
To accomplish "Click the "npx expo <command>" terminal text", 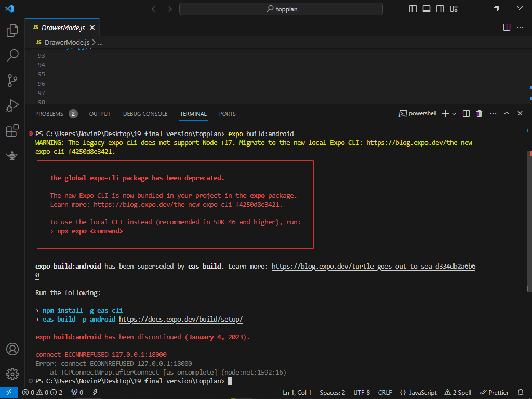I will coord(90,231).
